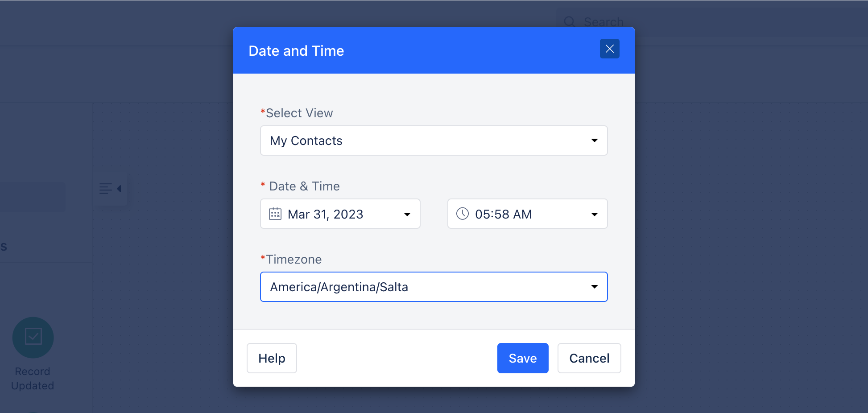The height and width of the screenshot is (413, 868).
Task: Toggle the sidebar collapse icon
Action: (x=110, y=189)
